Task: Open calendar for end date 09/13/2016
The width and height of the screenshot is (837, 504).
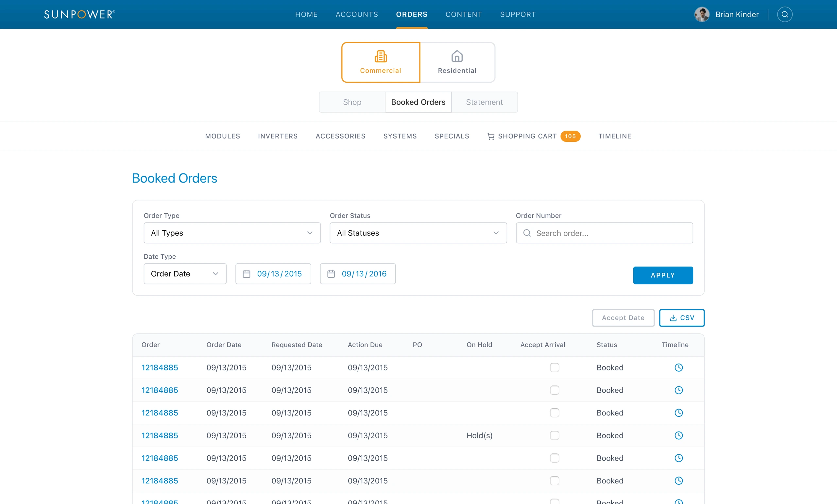Action: click(331, 274)
